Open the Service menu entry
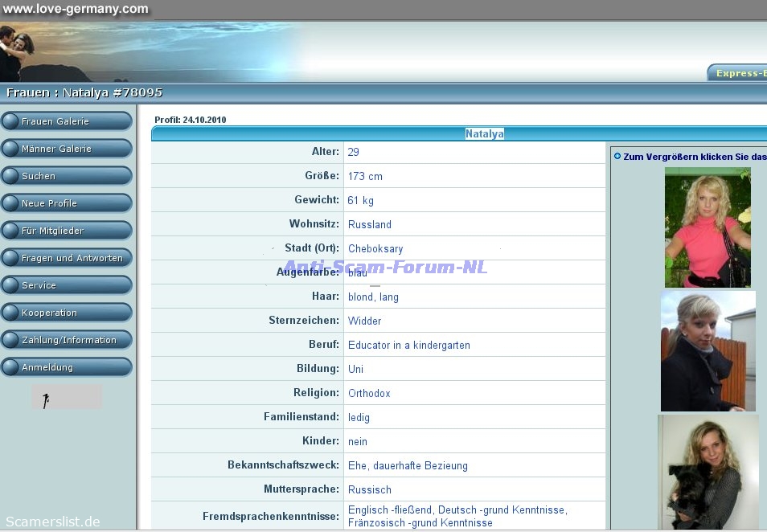Screen dimensions: 767x532 click(x=66, y=285)
